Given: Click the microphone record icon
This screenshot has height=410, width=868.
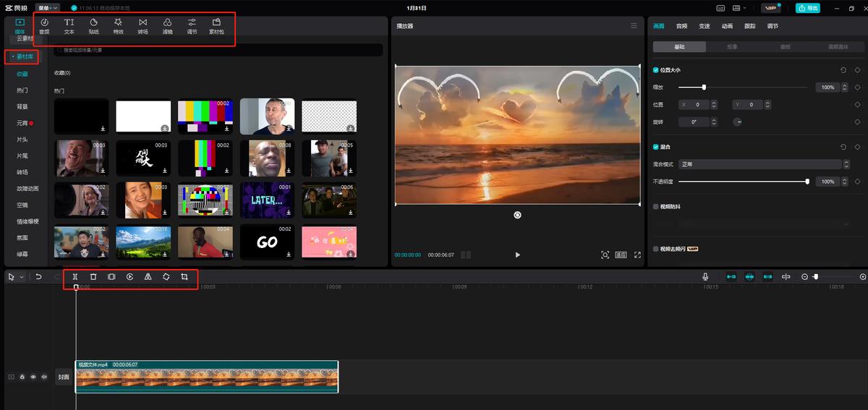Looking at the screenshot, I should coord(705,277).
